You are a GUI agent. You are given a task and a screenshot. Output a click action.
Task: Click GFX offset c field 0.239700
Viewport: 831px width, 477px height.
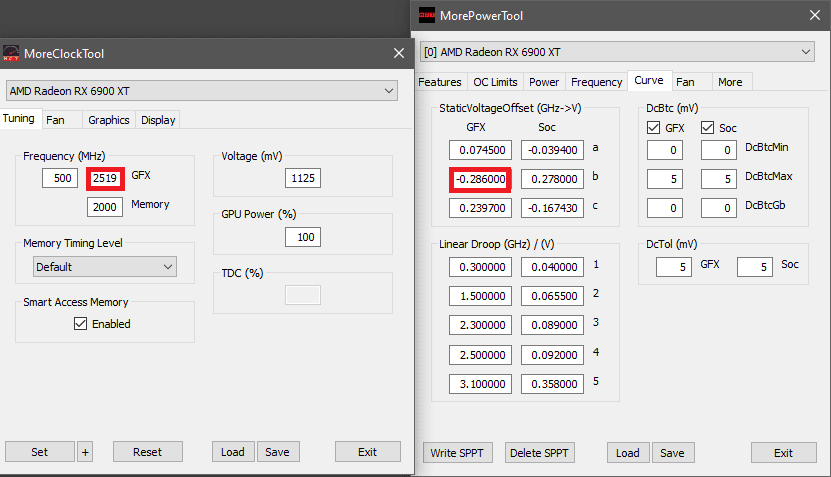click(480, 208)
